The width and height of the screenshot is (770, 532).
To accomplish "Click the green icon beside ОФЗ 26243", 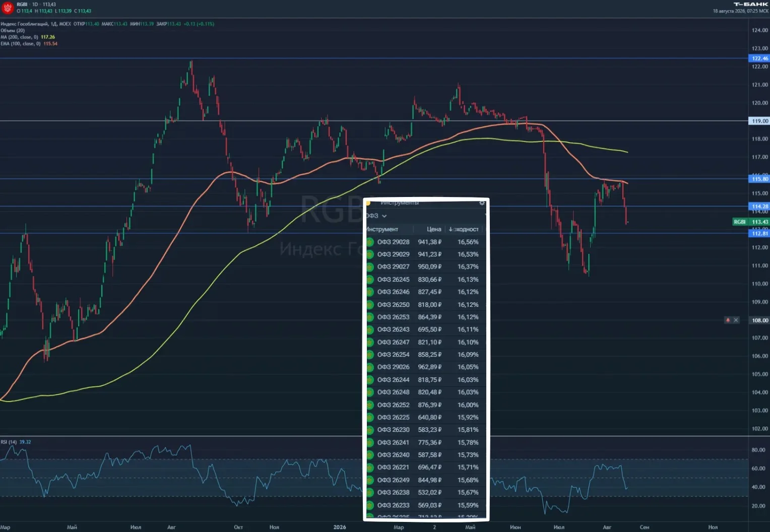I will (x=370, y=329).
